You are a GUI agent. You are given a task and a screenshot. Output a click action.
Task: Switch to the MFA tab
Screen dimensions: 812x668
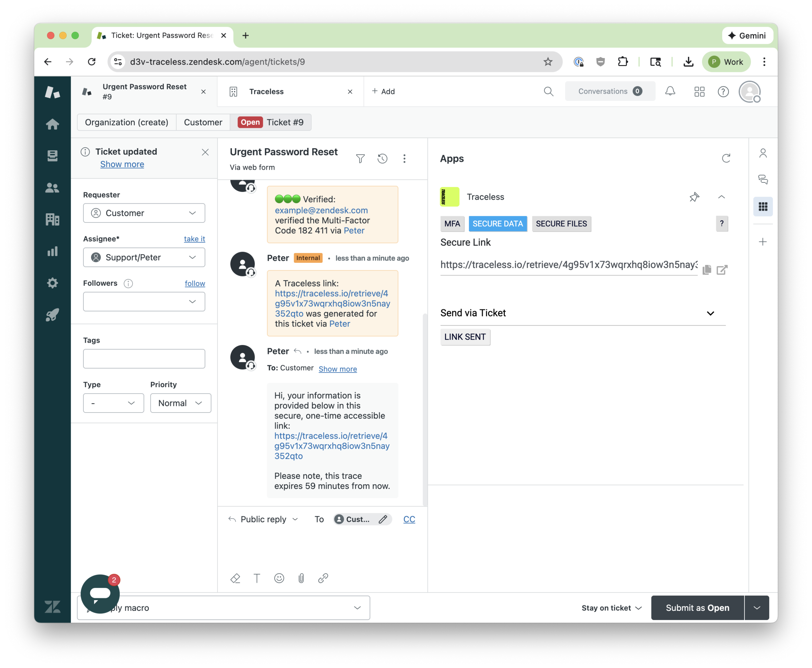[x=452, y=224]
